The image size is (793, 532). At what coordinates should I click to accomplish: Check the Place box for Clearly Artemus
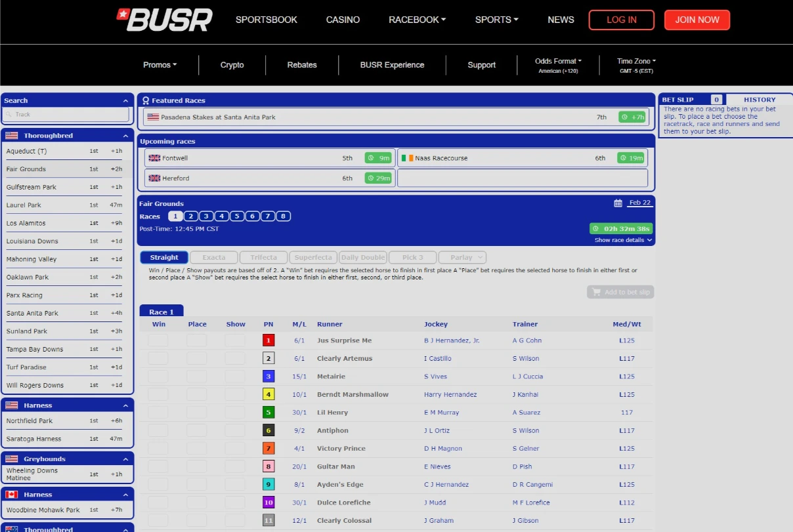click(197, 358)
